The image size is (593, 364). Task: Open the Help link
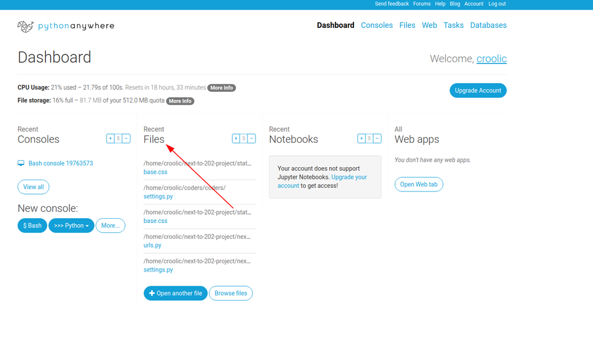click(440, 4)
